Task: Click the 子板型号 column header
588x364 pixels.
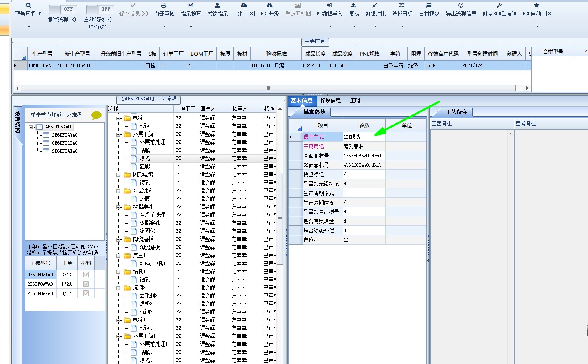Action: 40,263
